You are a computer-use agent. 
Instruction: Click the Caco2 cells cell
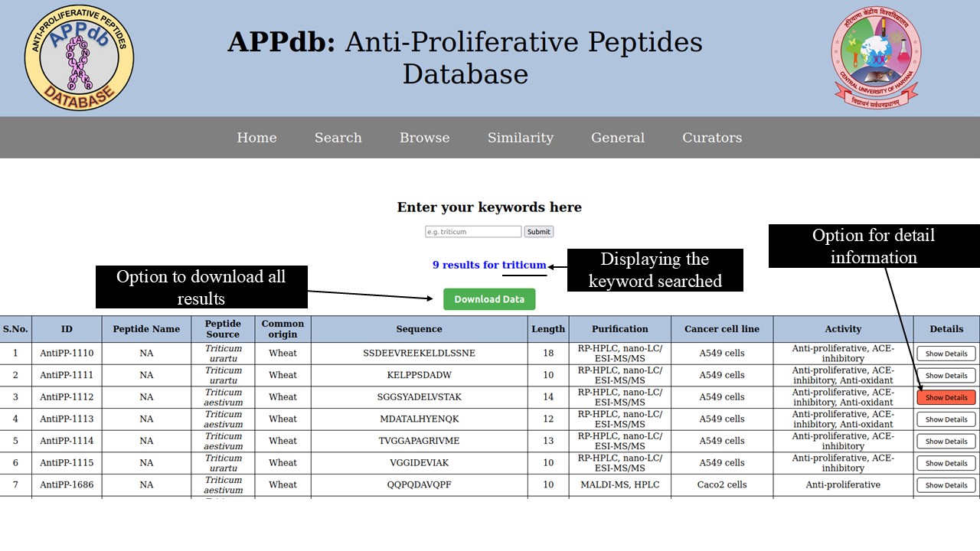(x=722, y=484)
